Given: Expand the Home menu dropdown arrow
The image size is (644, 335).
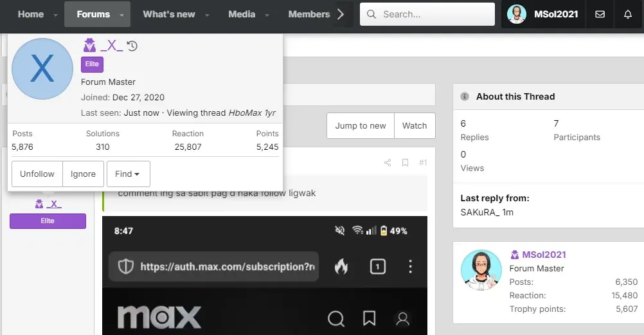Looking at the screenshot, I should [x=55, y=15].
